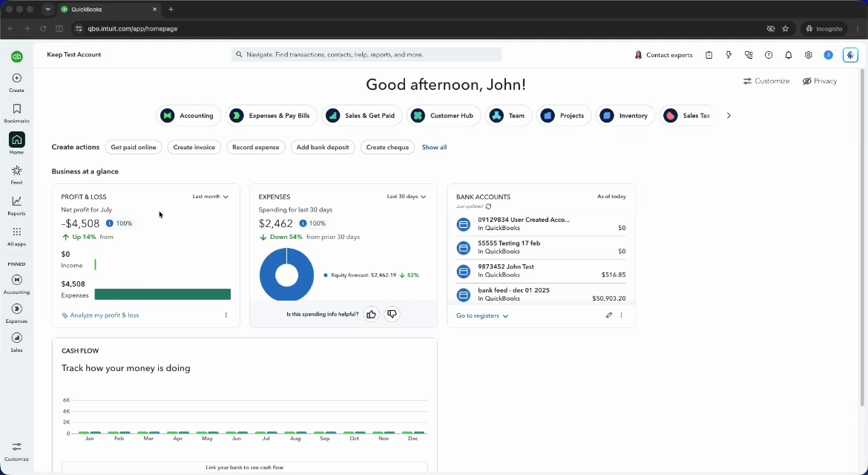Click Customize at top of homepage
The height and width of the screenshot is (475, 868).
pos(766,81)
